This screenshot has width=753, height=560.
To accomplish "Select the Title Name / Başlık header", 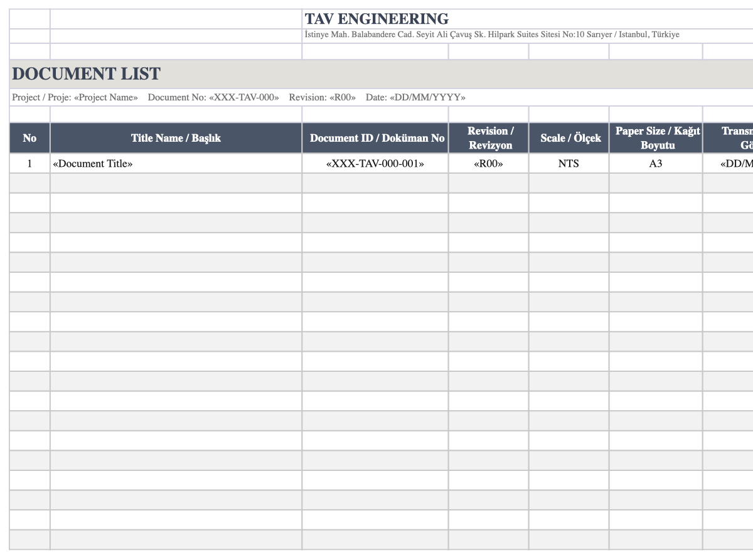I will coord(176,138).
